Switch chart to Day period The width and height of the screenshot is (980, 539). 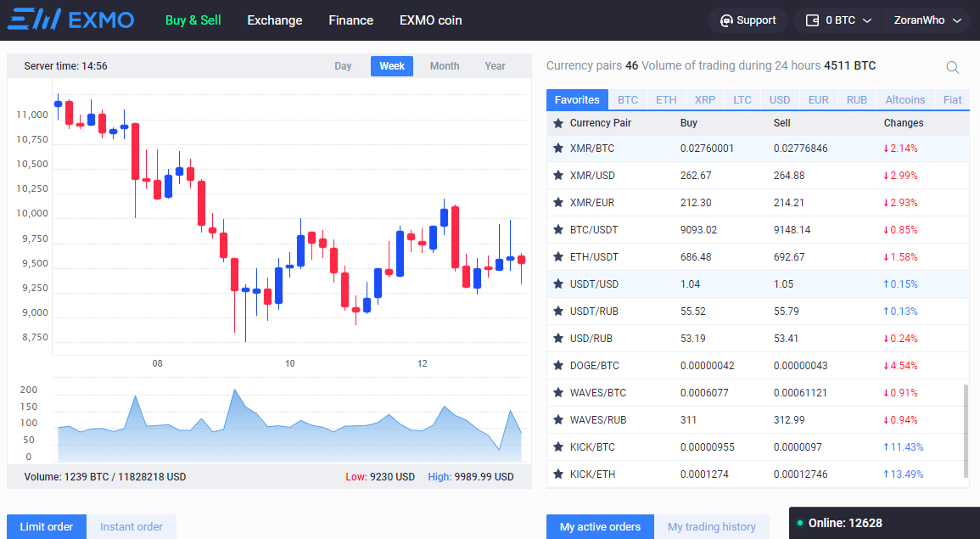343,65
